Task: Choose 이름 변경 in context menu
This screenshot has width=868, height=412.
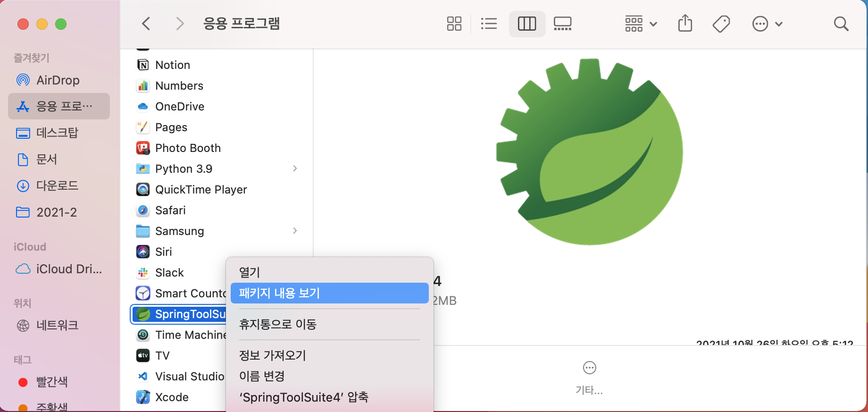Action: pos(329,376)
